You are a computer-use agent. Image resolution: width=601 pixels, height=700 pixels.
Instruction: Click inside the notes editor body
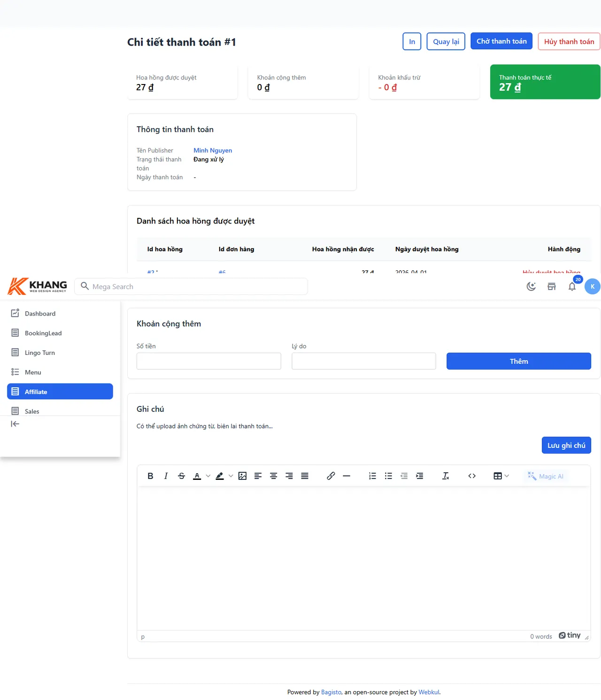pos(364,559)
